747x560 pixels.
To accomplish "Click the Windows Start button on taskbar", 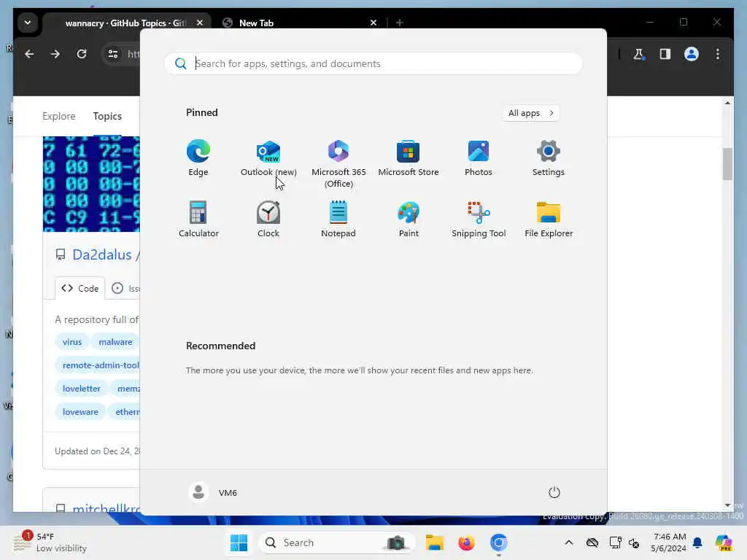I will (239, 542).
